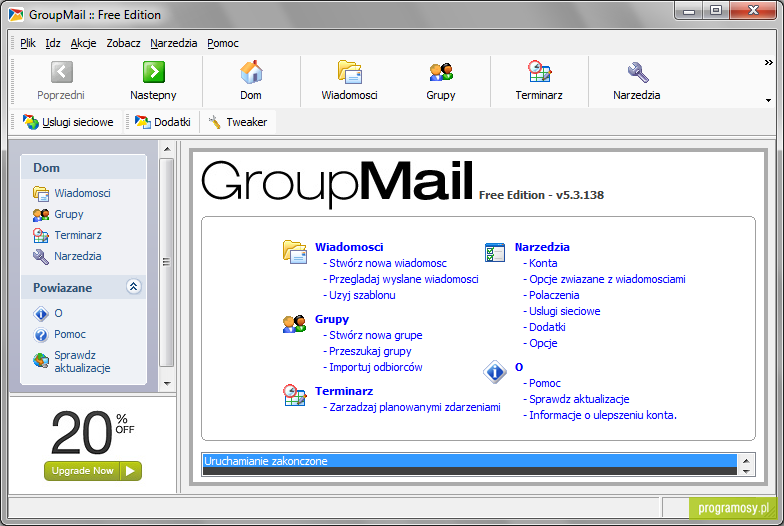Click the Nastepny green forward arrow
Image resolution: width=784 pixels, height=526 pixels.
point(154,72)
